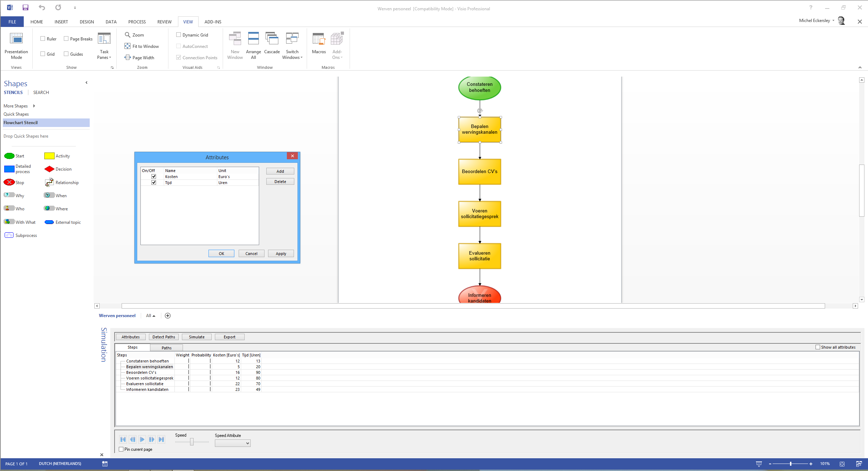Viewport: 868px width, 471px height.
Task: Enable the Ruler checkbox
Action: (43, 39)
